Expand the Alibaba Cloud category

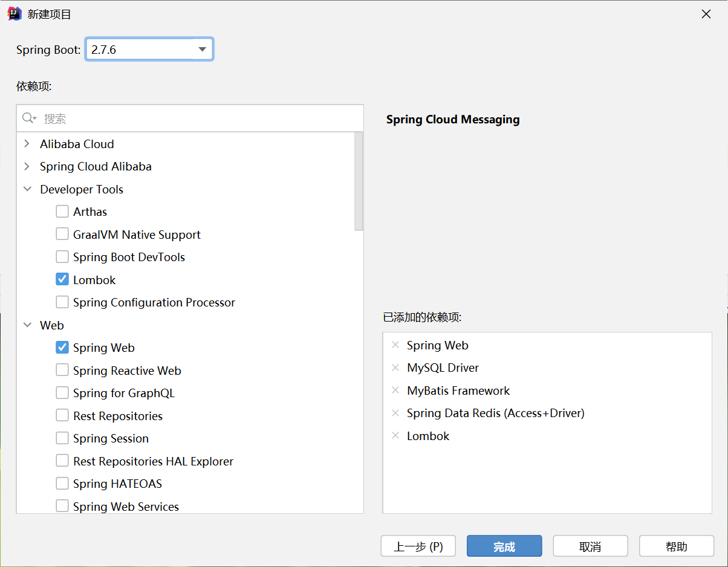coord(27,144)
